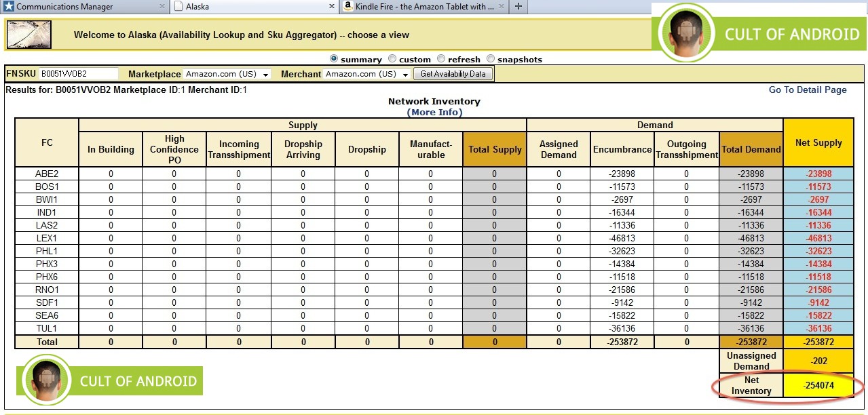This screenshot has width=868, height=415.
Task: Select the custom view radio button
Action: point(392,59)
